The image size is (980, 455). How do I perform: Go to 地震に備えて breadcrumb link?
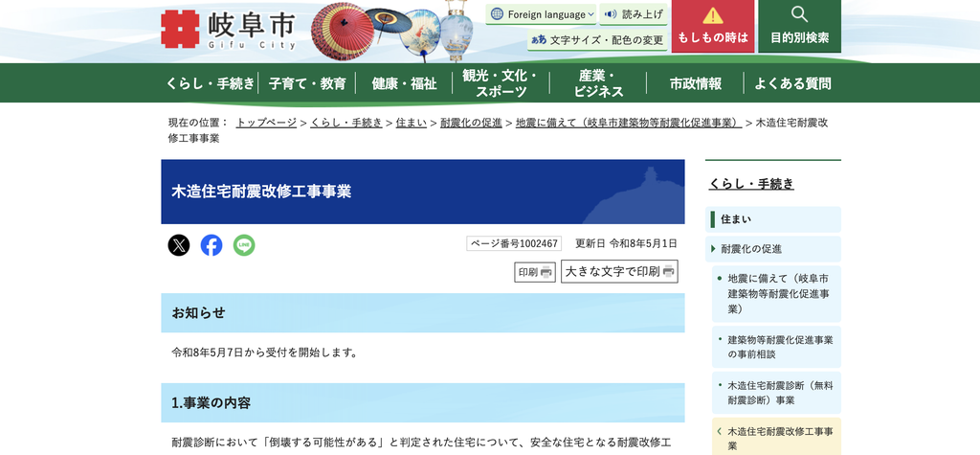pos(629,123)
